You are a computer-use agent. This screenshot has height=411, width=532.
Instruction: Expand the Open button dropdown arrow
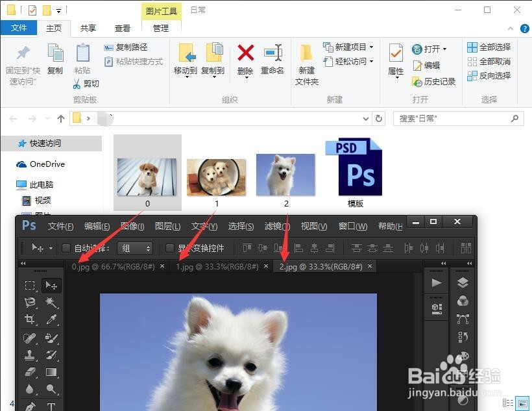coord(444,49)
